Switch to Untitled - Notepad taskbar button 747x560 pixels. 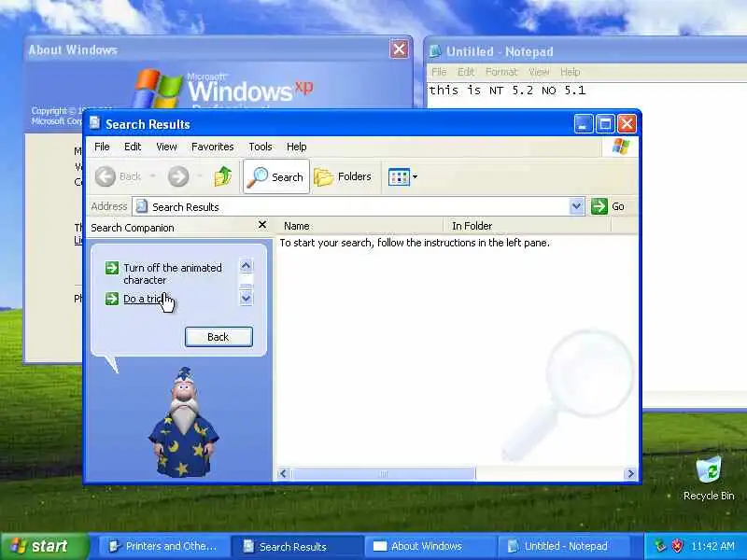click(562, 546)
